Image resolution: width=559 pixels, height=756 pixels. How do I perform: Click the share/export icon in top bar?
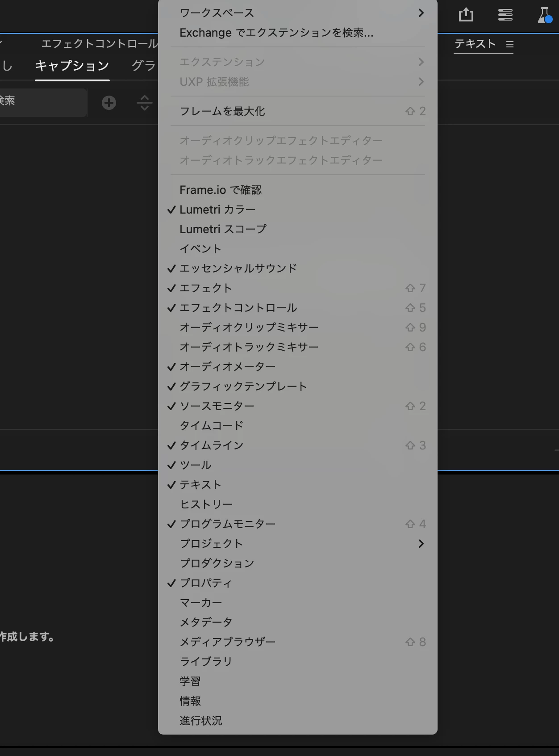point(466,15)
